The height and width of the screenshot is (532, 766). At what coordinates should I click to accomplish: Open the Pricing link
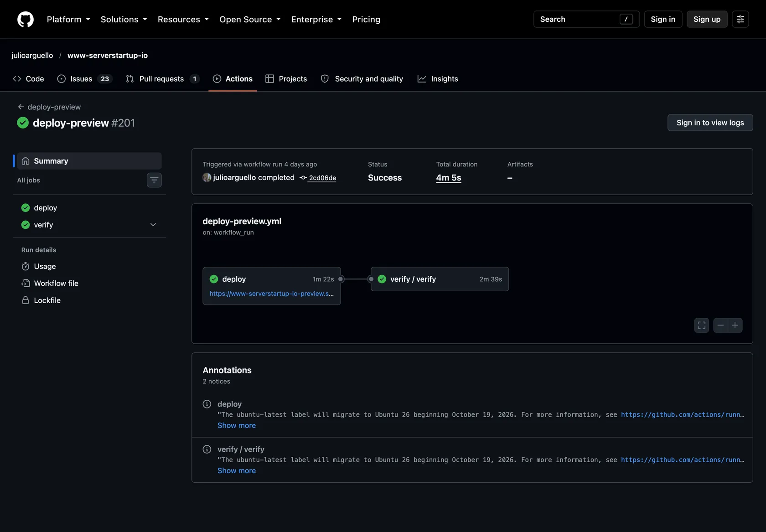point(366,19)
